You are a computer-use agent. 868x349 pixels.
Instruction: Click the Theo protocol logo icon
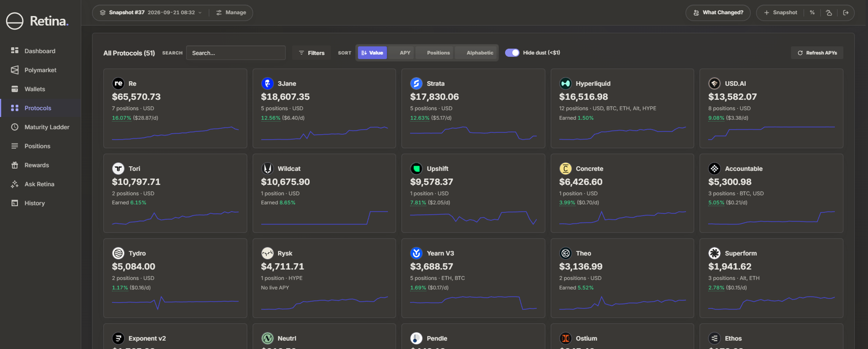[x=565, y=253]
